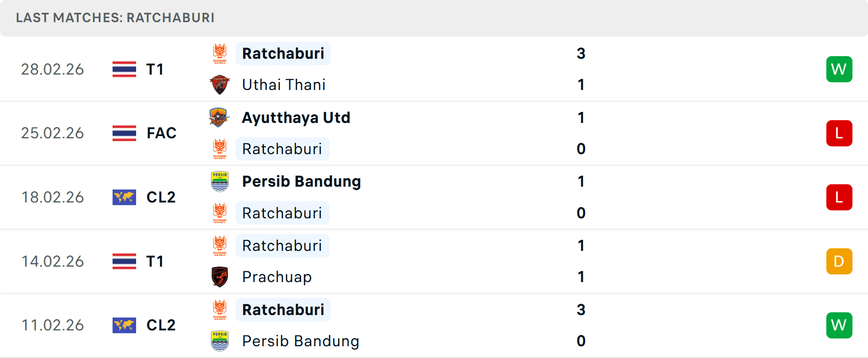The image size is (868, 358).
Task: Select the FAC competition label
Action: 161,133
